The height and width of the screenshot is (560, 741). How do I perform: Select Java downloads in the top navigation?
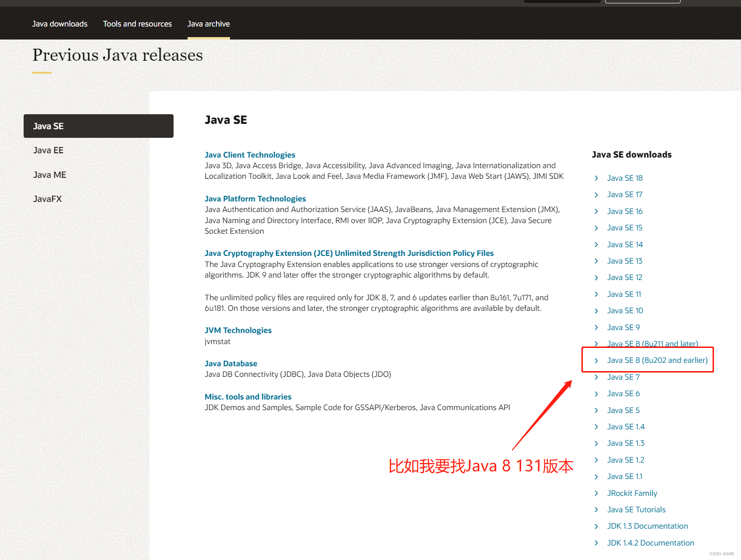click(59, 23)
